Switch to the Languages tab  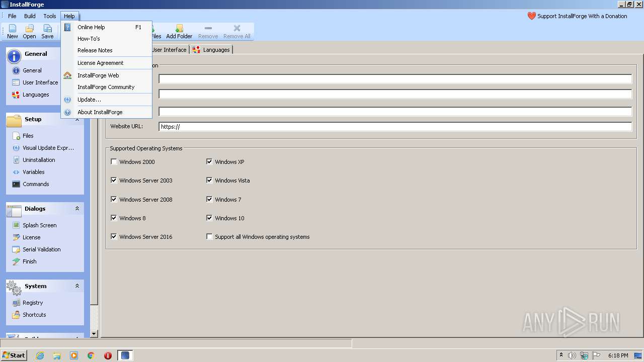pyautogui.click(x=211, y=50)
